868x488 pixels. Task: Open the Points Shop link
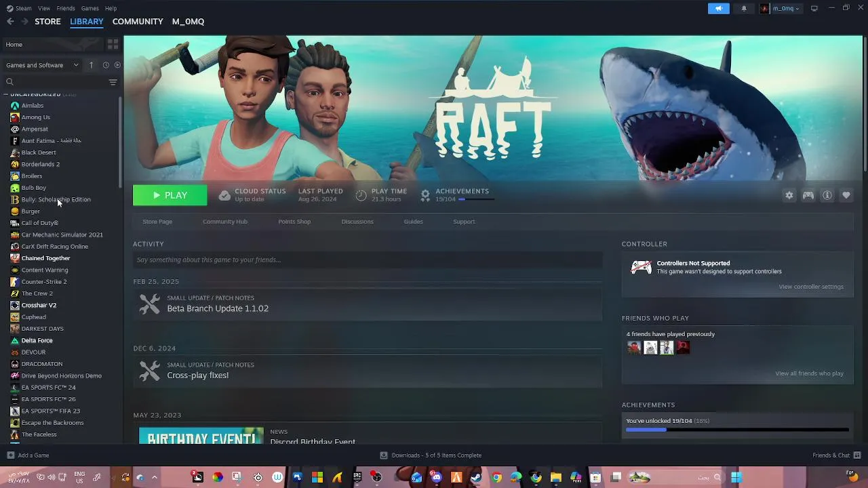[294, 222]
